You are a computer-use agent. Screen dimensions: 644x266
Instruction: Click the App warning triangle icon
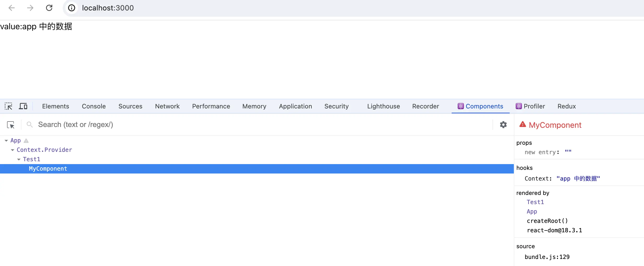click(26, 141)
